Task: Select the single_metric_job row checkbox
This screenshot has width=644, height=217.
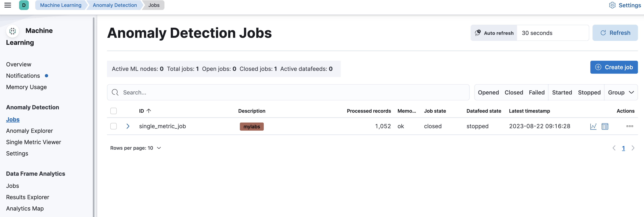Action: coord(114,126)
